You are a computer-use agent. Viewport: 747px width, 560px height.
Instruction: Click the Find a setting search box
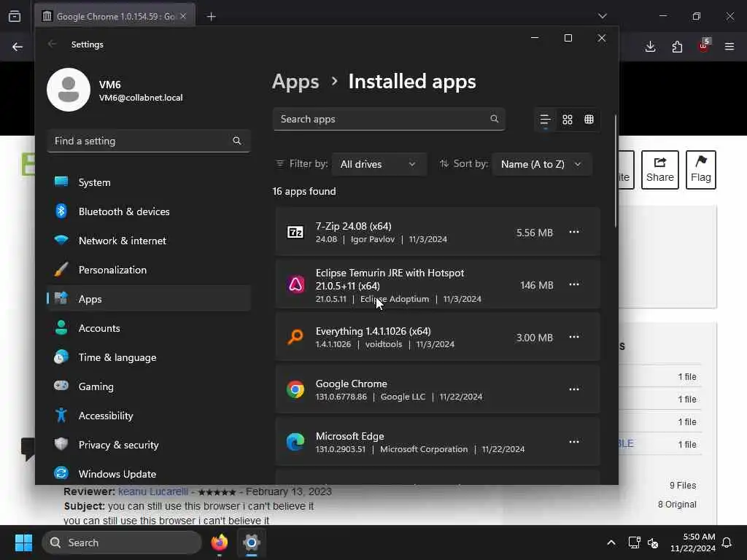pos(149,141)
